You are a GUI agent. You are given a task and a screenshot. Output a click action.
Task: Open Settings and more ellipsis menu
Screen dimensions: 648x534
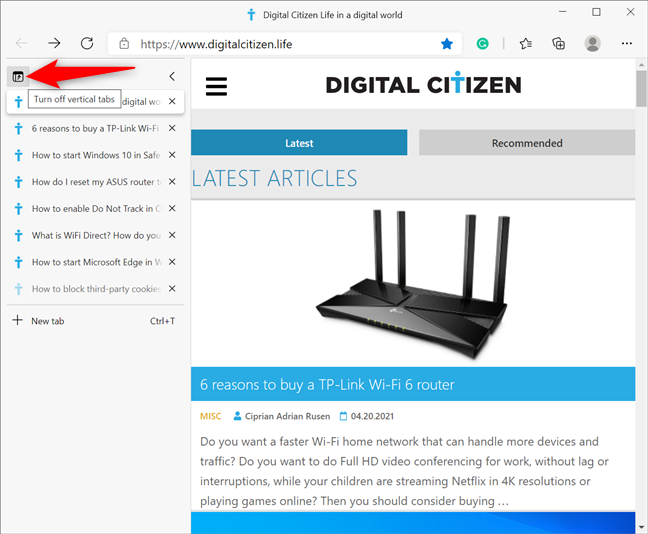coord(627,43)
